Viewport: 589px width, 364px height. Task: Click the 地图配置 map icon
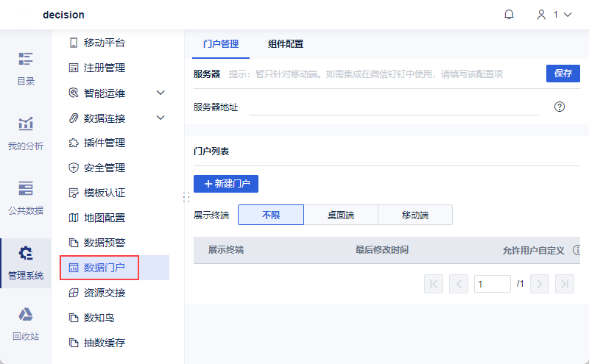coord(74,218)
